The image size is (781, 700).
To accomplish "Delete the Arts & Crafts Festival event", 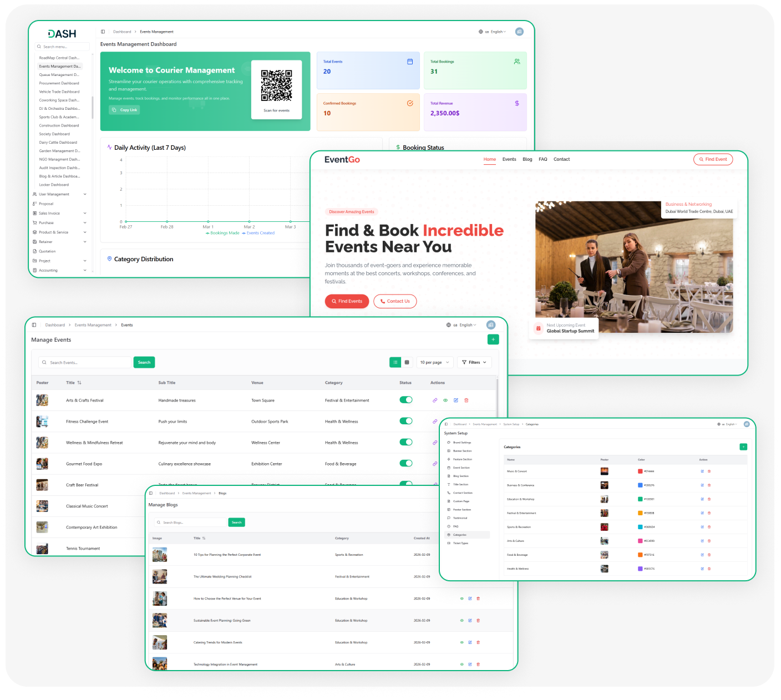I will coord(466,400).
